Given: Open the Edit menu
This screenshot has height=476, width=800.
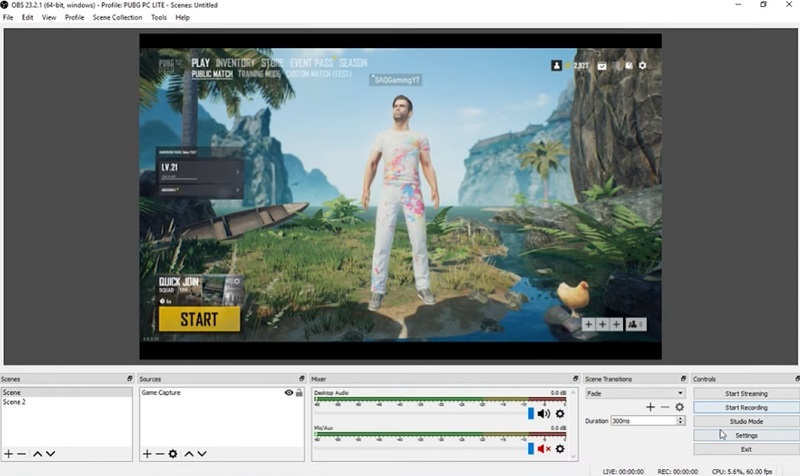Looking at the screenshot, I should click(x=28, y=17).
